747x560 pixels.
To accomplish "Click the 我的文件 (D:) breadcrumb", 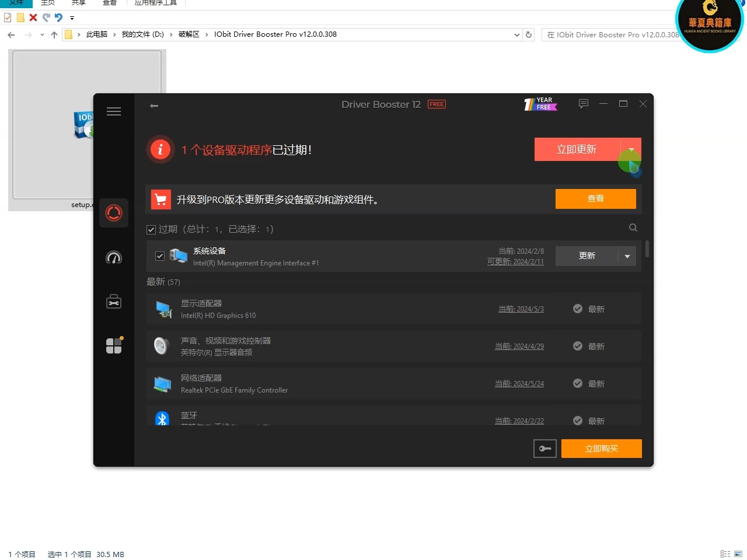I will pyautogui.click(x=142, y=34).
